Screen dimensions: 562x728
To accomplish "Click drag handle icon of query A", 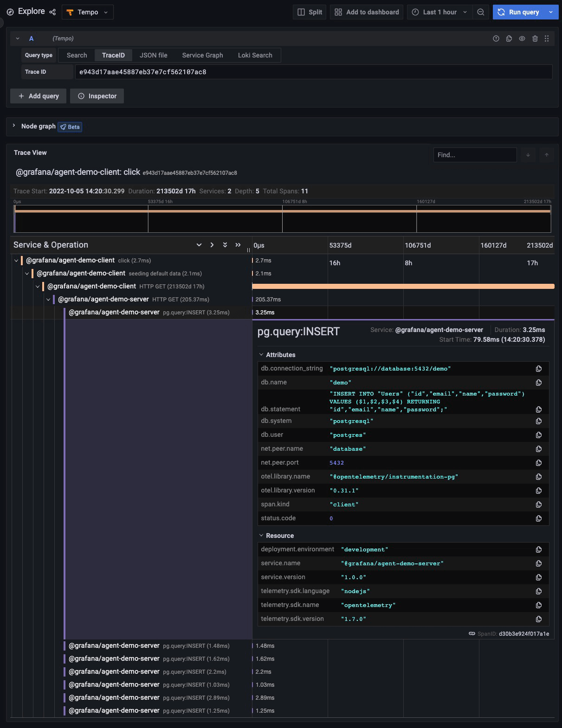I will (547, 38).
